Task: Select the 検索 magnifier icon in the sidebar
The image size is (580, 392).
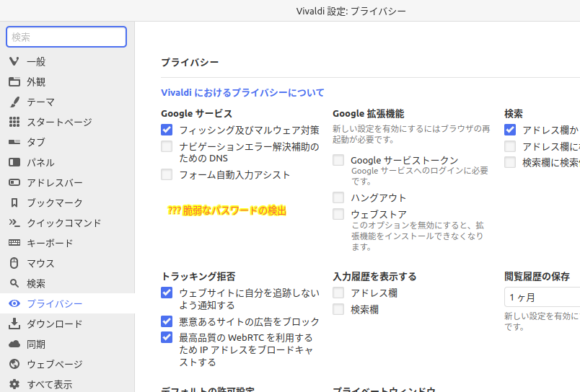Action: point(14,283)
